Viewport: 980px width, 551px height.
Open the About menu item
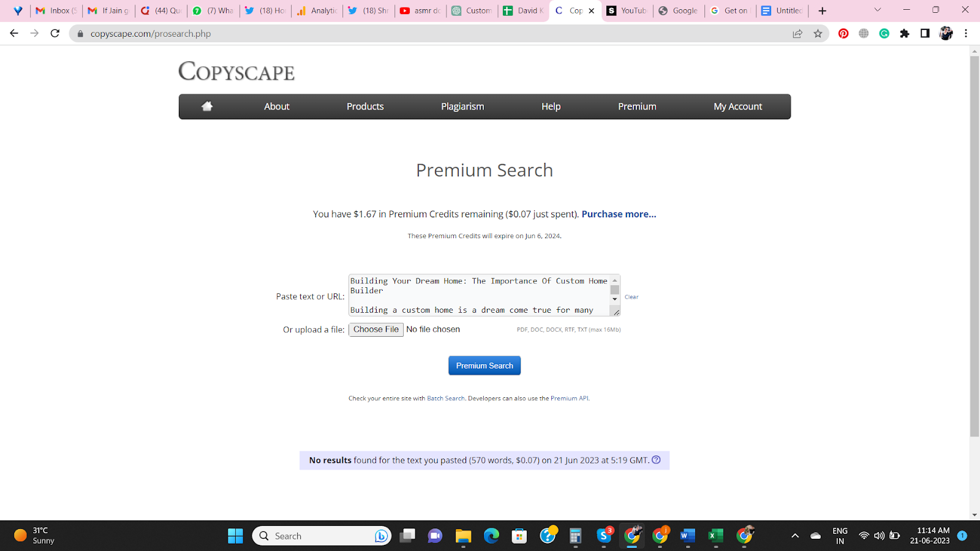pos(277,107)
